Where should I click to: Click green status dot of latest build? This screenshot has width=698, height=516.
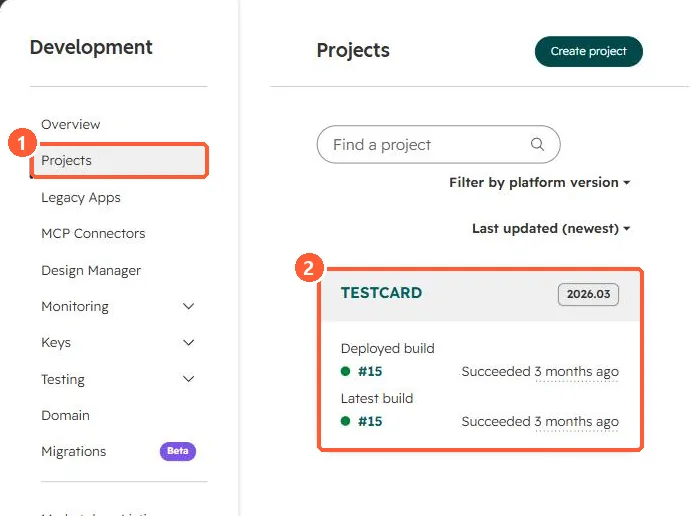click(x=345, y=421)
